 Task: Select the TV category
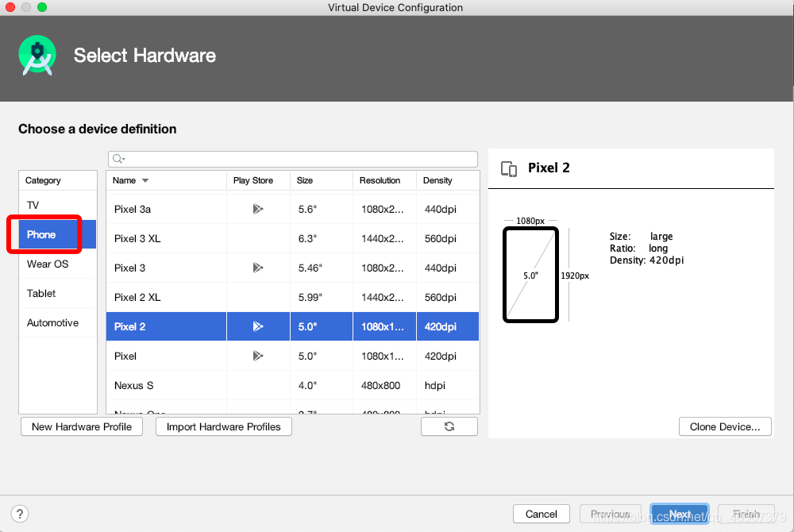(58, 205)
